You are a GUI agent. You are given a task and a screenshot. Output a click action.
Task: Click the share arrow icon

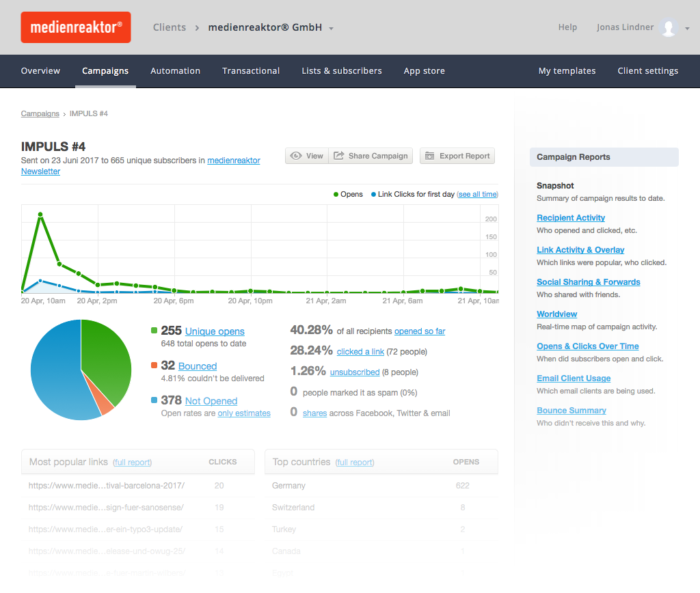[x=339, y=155]
